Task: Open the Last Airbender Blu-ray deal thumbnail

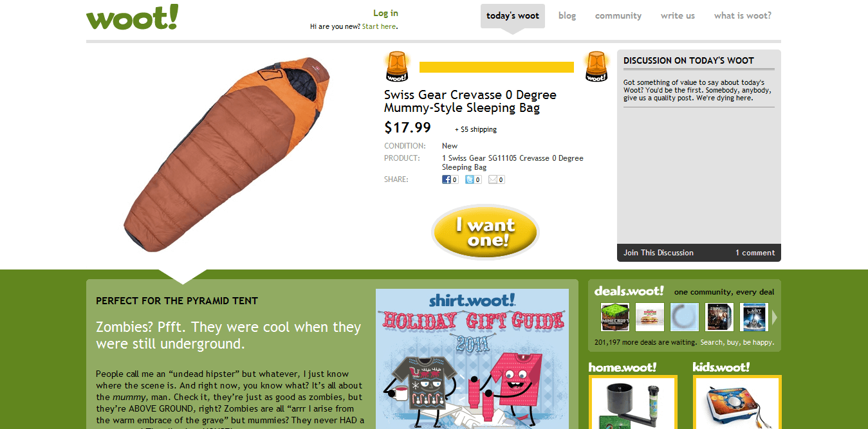Action: click(754, 317)
